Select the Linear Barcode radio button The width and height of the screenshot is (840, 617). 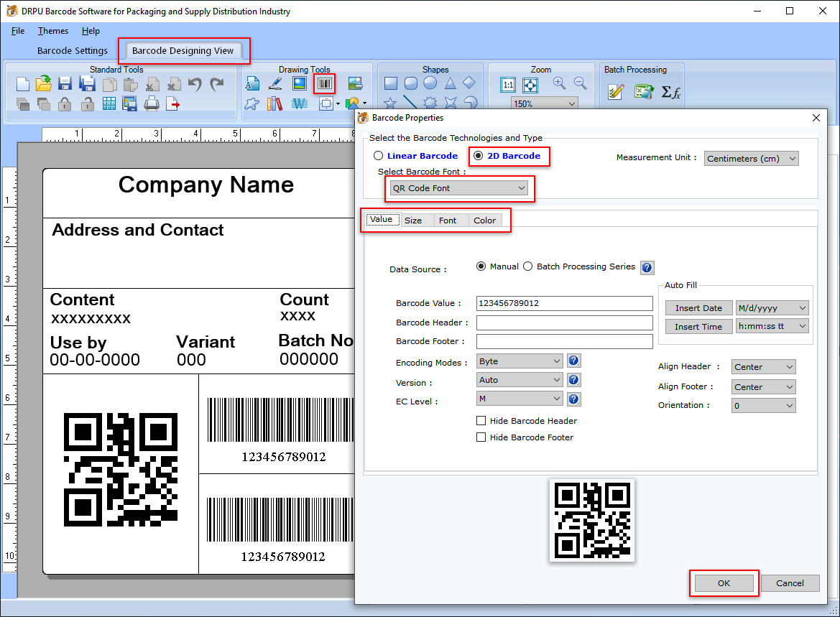point(378,156)
